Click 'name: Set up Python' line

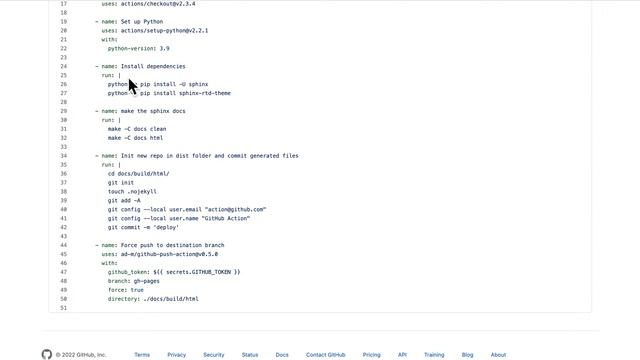(x=129, y=22)
